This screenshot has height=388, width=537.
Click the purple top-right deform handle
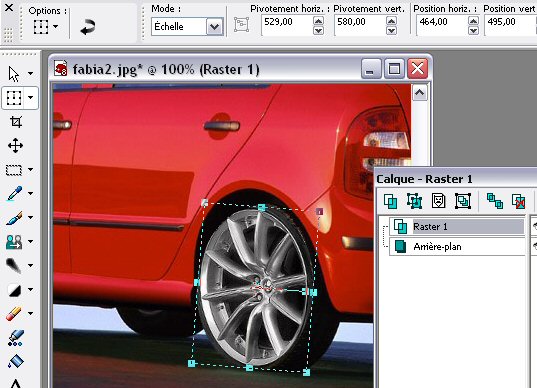point(319,212)
